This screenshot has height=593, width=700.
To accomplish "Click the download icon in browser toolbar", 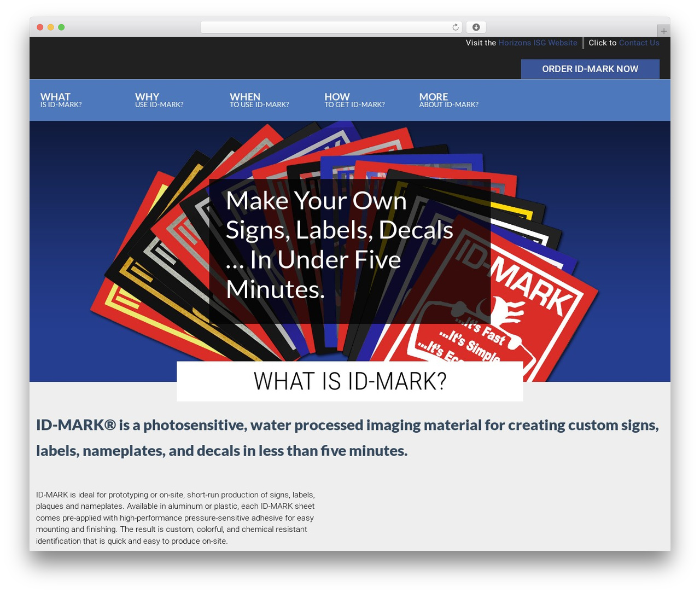I will pos(476,27).
